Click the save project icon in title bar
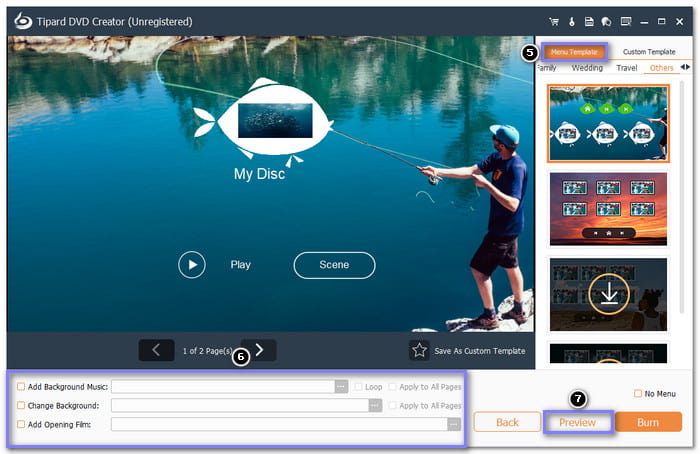The height and width of the screenshot is (454, 700). coord(590,21)
